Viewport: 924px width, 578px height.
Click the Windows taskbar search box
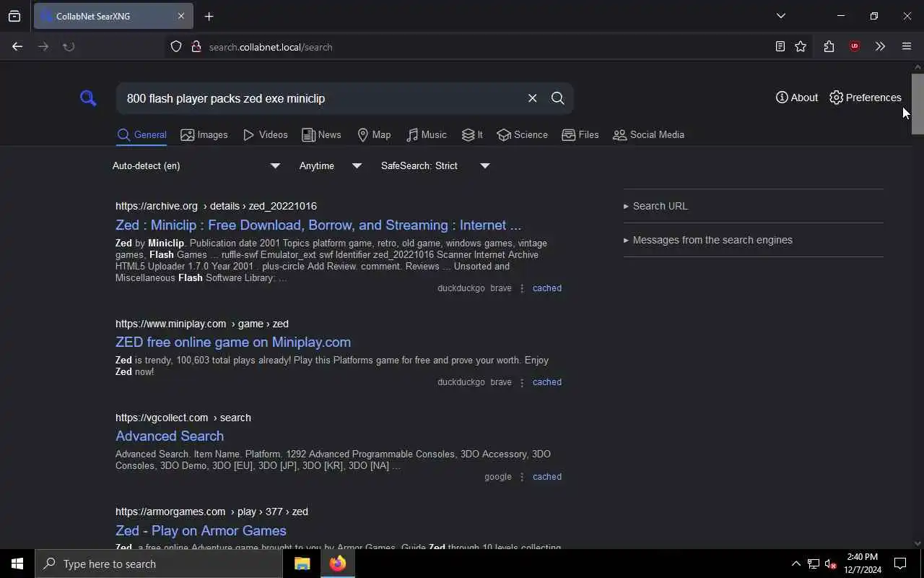[x=159, y=564]
